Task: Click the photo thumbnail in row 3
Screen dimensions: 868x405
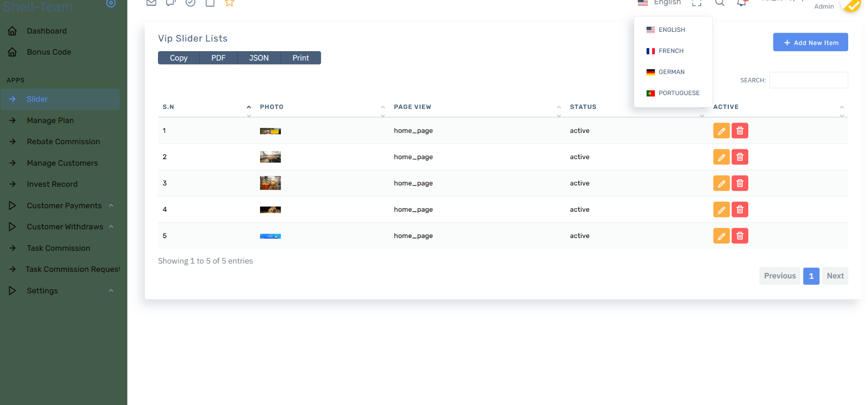Action: coord(270,183)
